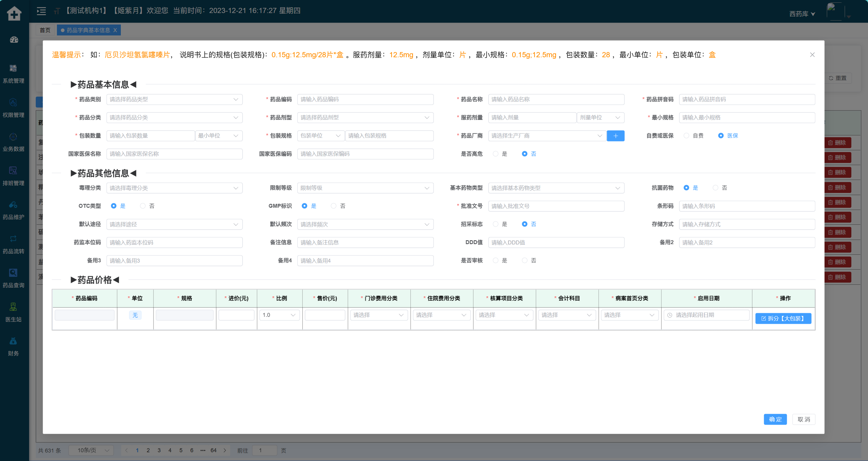Select 自费 radio for 自费或医保
Screen dimensions: 868x461
pos(686,136)
